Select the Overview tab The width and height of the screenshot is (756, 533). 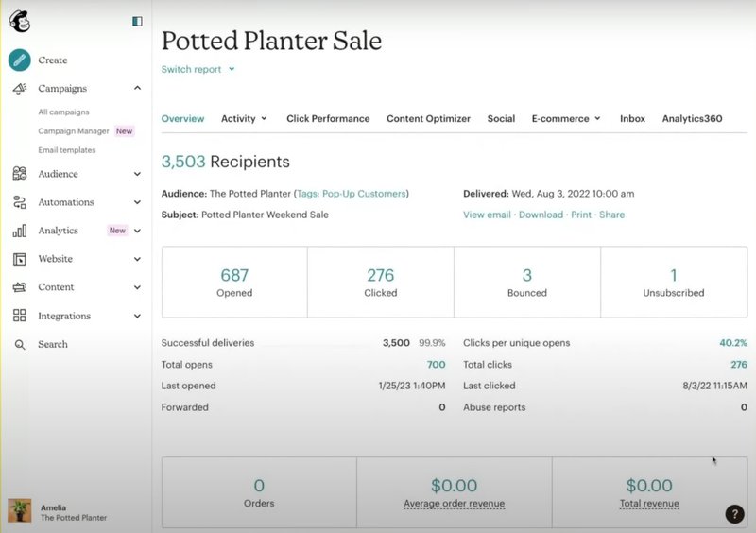click(x=182, y=119)
